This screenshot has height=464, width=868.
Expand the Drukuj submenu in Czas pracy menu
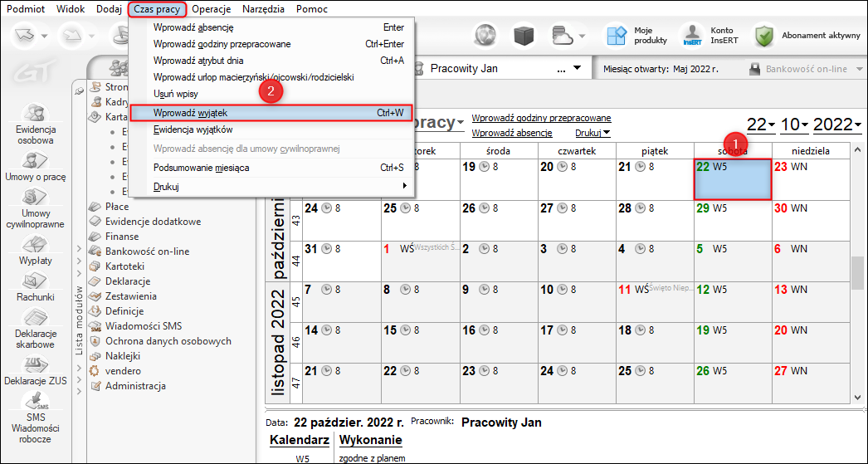(x=271, y=187)
